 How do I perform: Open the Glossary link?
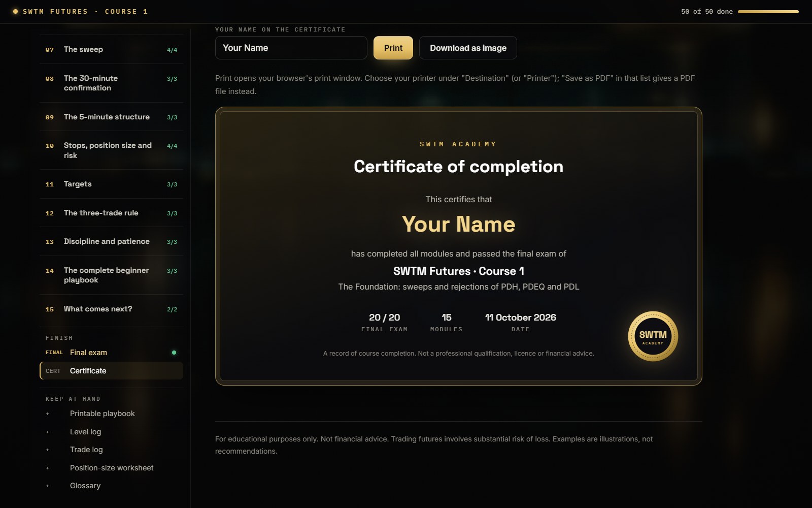[111, 486]
